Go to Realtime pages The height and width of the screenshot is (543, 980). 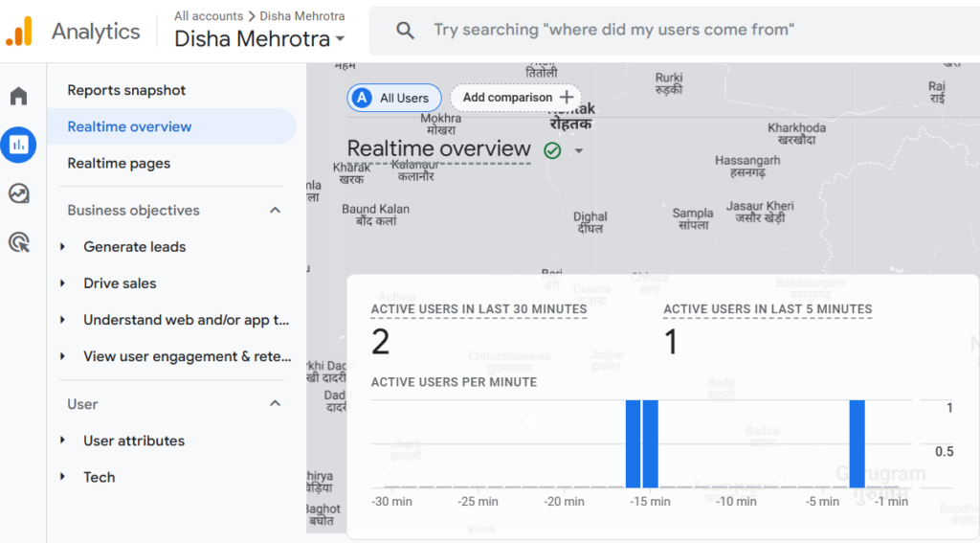(x=119, y=164)
